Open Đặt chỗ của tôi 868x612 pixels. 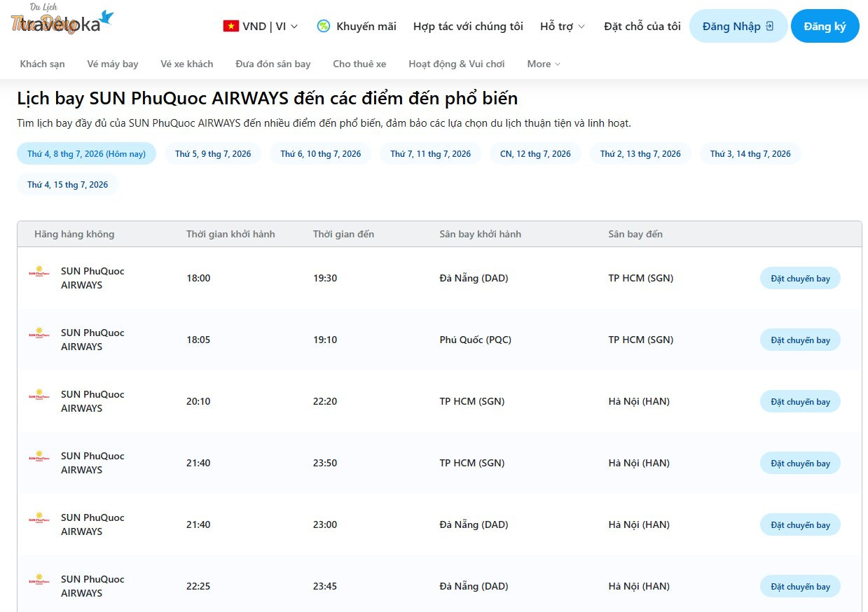pos(642,26)
